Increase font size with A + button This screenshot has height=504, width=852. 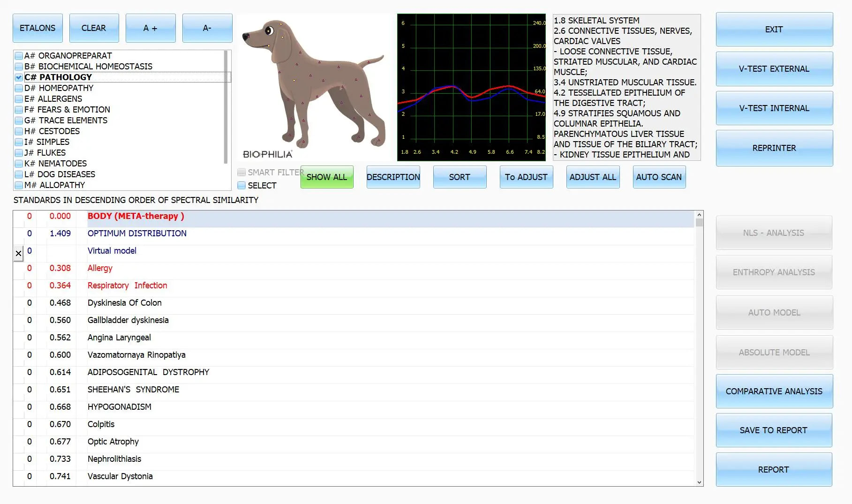pos(151,28)
